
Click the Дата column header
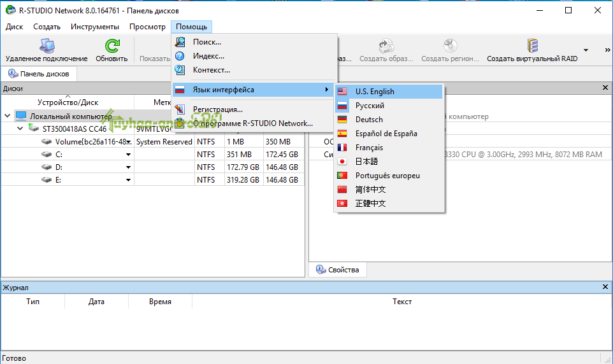tap(96, 302)
